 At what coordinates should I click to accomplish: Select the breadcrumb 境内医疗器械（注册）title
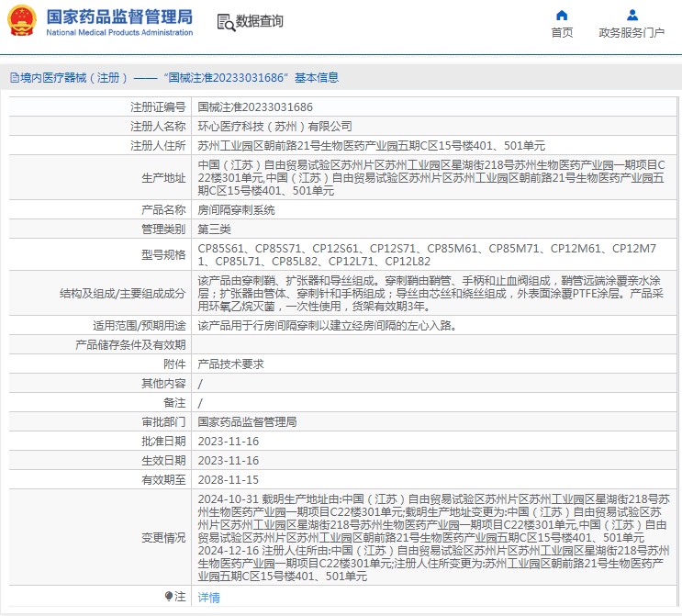pos(74,78)
